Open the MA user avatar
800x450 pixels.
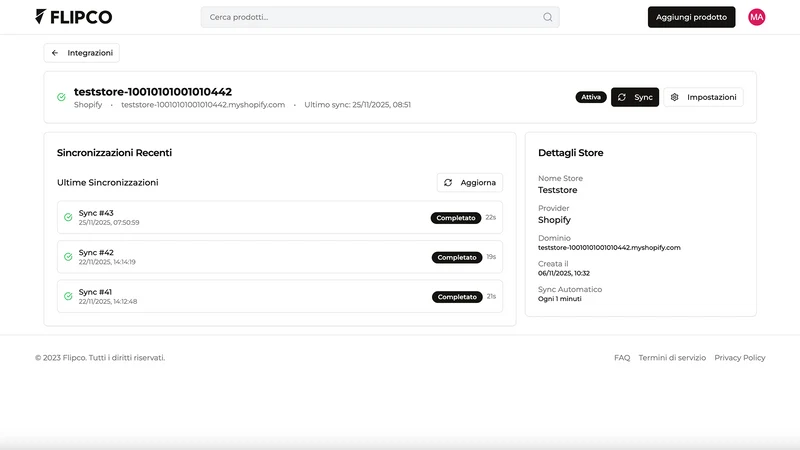[x=757, y=17]
